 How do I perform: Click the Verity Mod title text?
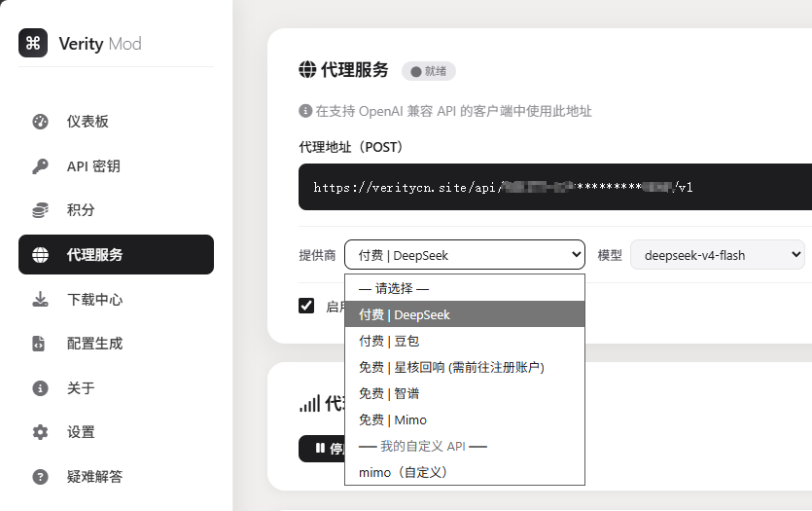(x=100, y=44)
